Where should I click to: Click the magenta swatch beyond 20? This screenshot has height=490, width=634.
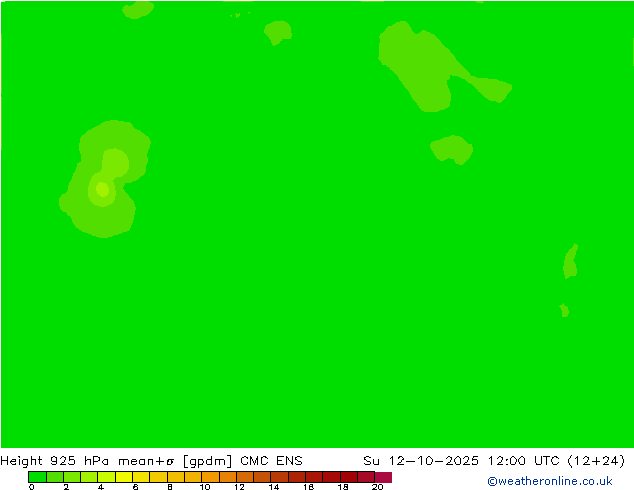(383, 477)
